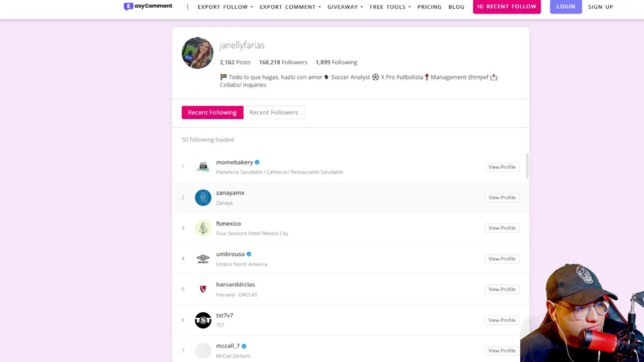
Task: Select Recent Following tab
Action: [x=212, y=113]
